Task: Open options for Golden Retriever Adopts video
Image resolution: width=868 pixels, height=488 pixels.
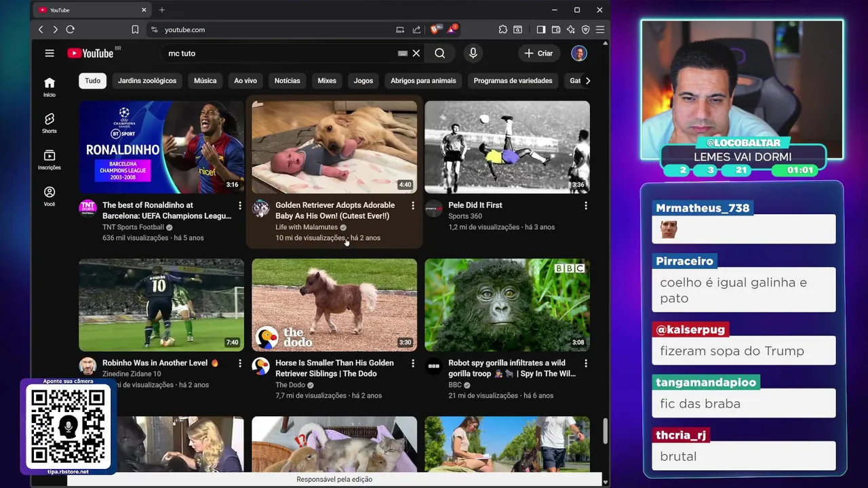Action: tap(412, 205)
